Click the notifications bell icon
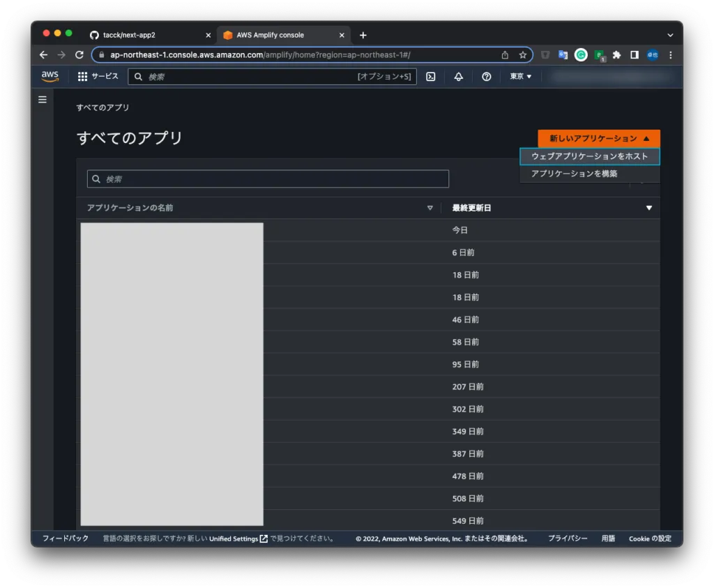The width and height of the screenshot is (714, 588). coord(458,77)
